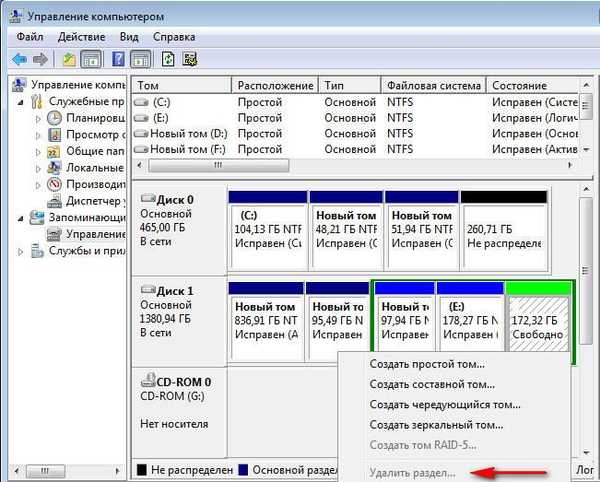Click the rightmost toolbar settings icon
This screenshot has width=600, height=482.
click(x=189, y=59)
